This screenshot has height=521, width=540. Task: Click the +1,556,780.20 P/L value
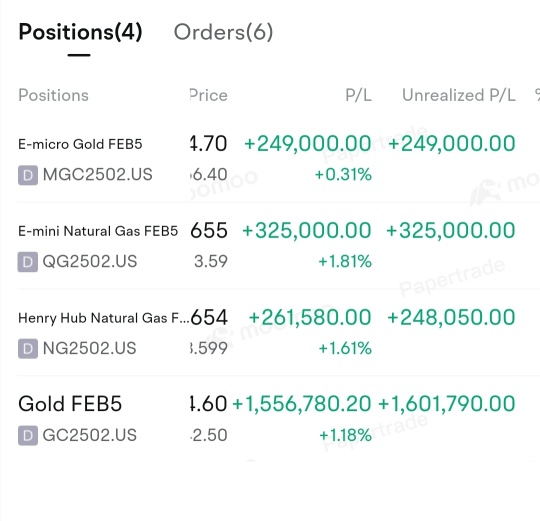(302, 404)
